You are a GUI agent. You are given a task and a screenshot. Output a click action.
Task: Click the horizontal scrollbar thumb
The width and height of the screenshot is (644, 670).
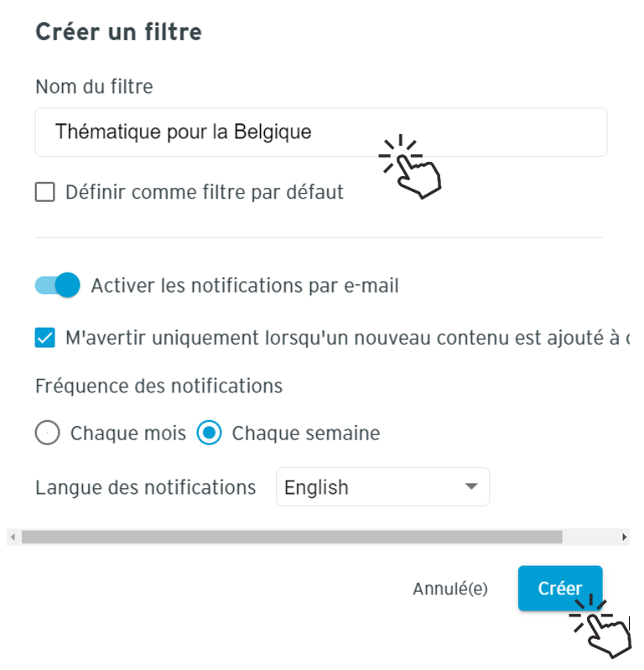(292, 538)
